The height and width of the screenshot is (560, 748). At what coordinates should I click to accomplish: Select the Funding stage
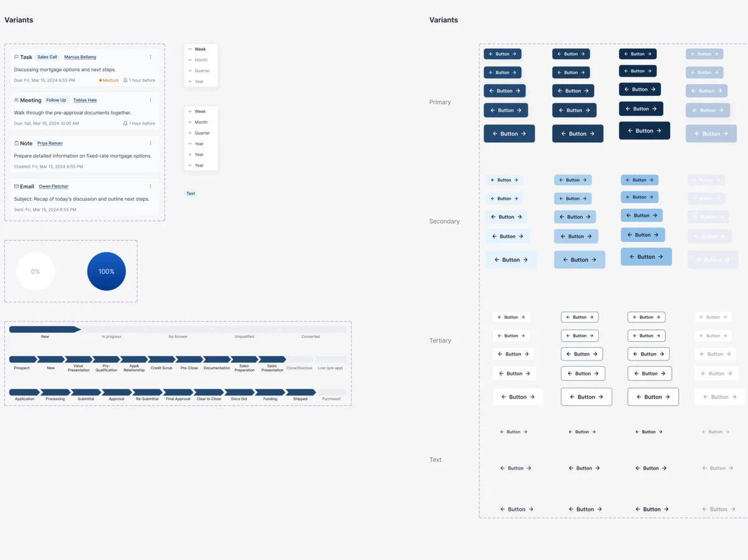click(x=270, y=392)
